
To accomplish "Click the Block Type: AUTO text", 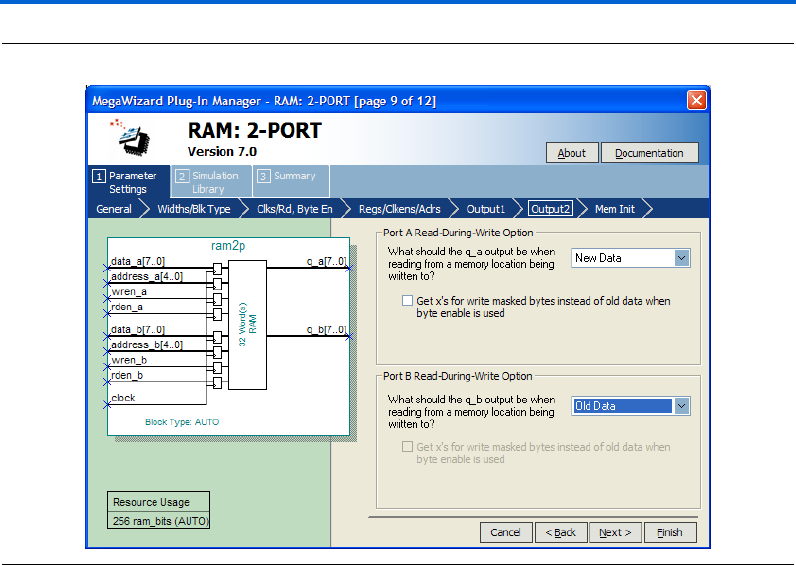I will (182, 422).
